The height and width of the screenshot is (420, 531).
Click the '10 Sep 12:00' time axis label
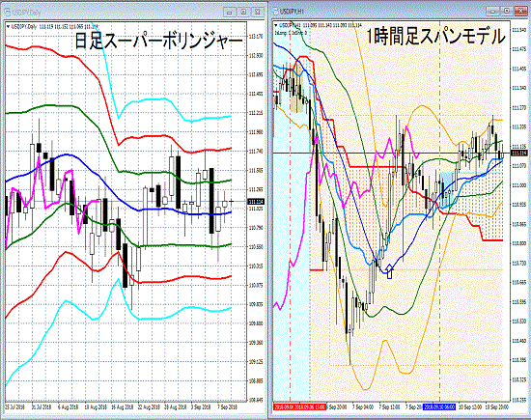[x=471, y=406]
